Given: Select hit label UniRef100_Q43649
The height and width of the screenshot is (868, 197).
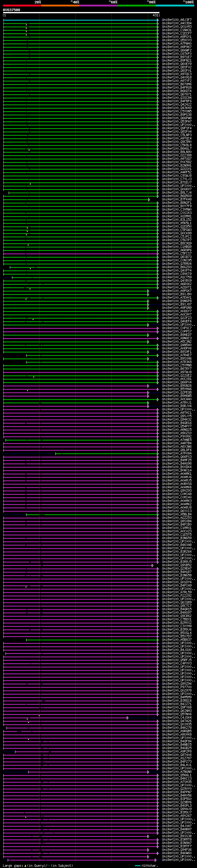Looking at the screenshot, I should 177,108.
